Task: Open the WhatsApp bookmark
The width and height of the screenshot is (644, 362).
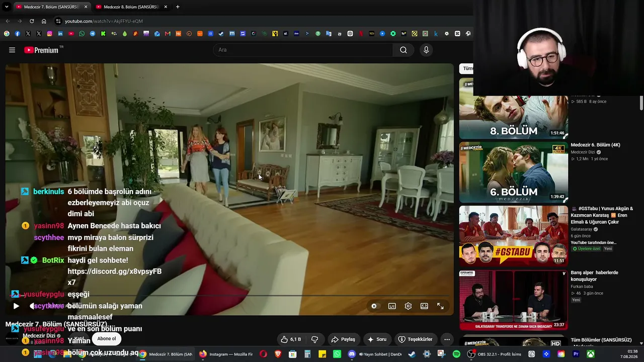Action: tap(82, 34)
